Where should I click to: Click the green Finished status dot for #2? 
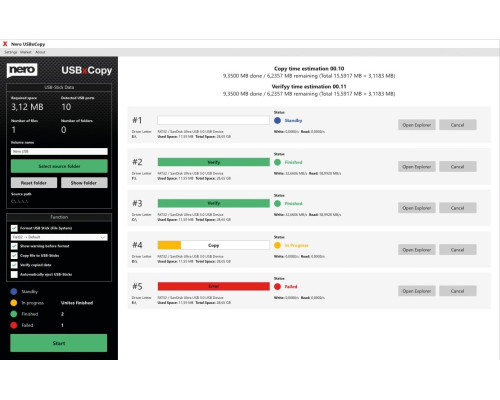[x=277, y=162]
